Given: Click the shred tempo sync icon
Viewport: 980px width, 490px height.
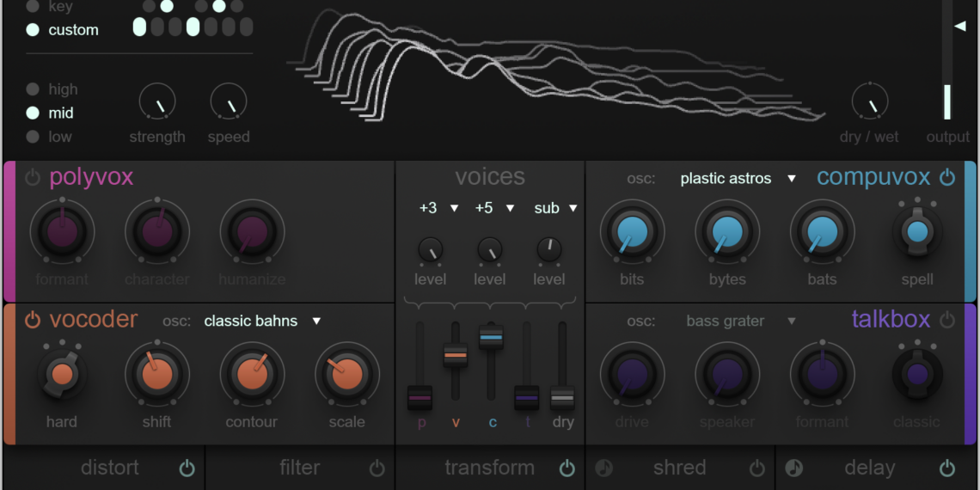Looking at the screenshot, I should [604, 469].
